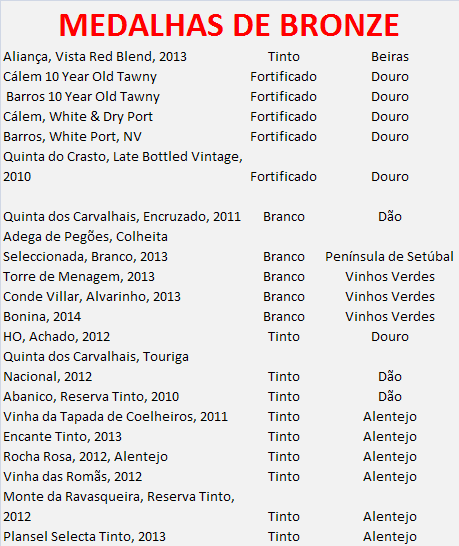Image resolution: width=459 pixels, height=546 pixels.
Task: Select Abanico, Reserva Tinto, 2010
Action: tap(91, 397)
